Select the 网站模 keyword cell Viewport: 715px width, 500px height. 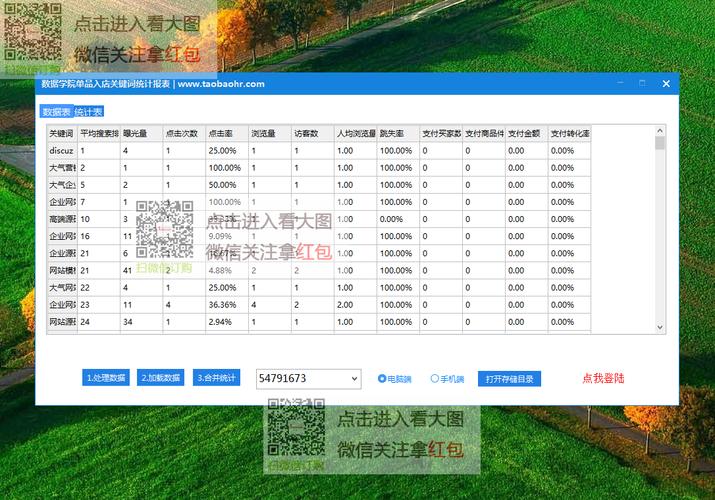point(62,271)
